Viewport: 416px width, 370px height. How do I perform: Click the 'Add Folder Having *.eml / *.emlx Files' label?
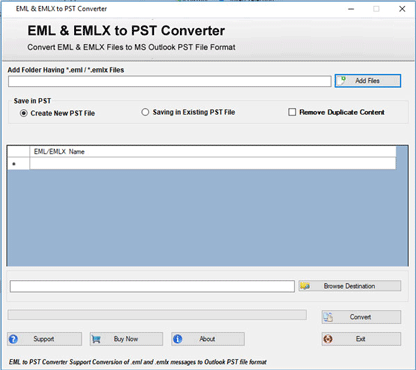click(66, 70)
